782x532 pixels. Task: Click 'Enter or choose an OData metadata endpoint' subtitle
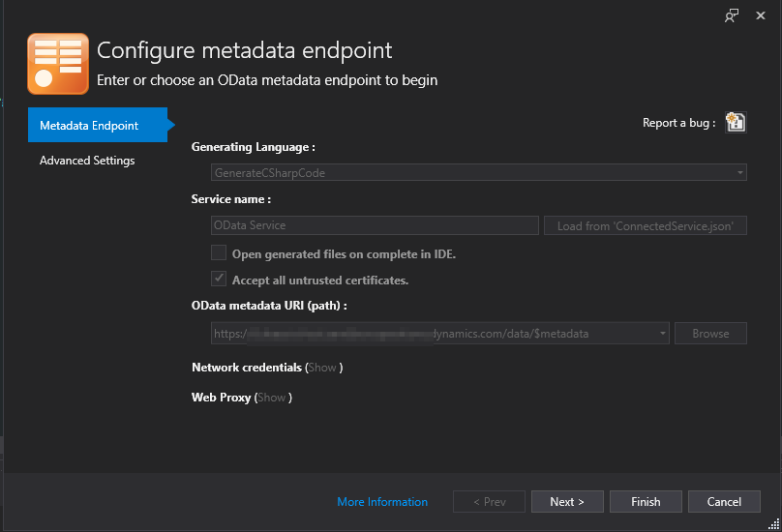(x=267, y=80)
